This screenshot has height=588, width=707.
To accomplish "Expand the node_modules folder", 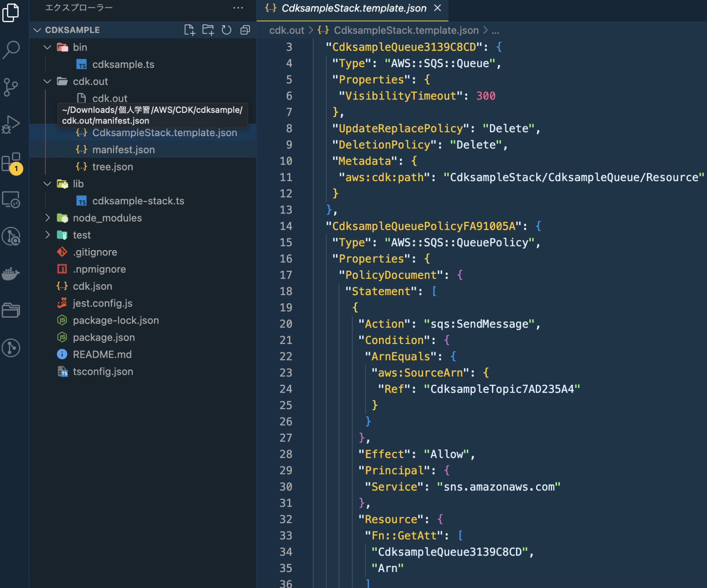I will 47,218.
